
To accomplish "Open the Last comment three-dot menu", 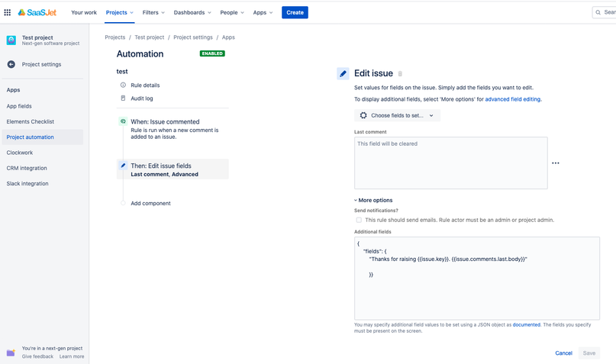I will (x=556, y=163).
